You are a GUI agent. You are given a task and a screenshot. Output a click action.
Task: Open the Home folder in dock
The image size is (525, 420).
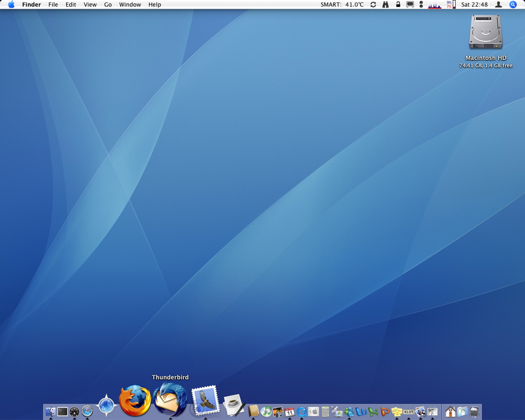[450, 411]
